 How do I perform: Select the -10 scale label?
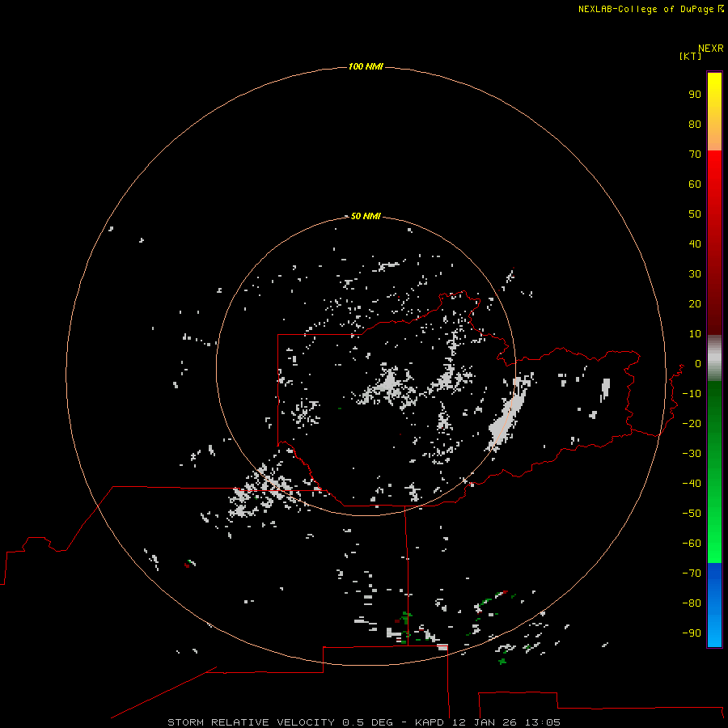692,394
